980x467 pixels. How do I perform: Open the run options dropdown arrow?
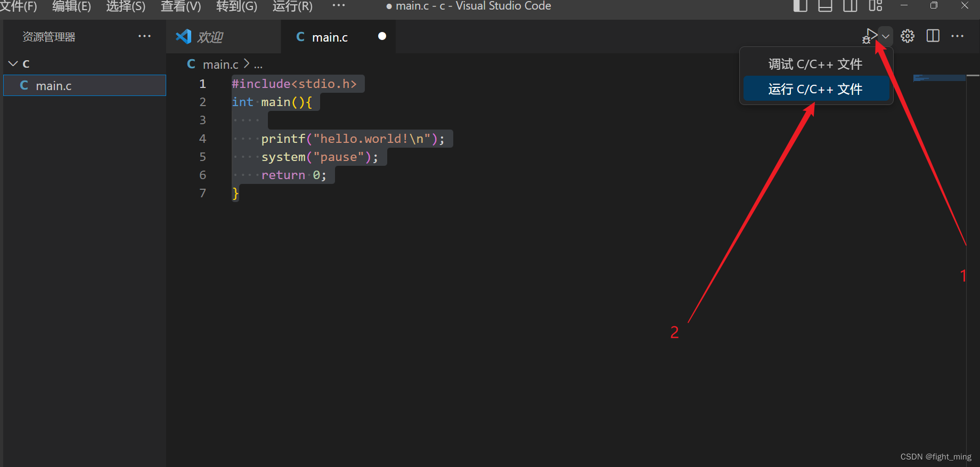886,36
